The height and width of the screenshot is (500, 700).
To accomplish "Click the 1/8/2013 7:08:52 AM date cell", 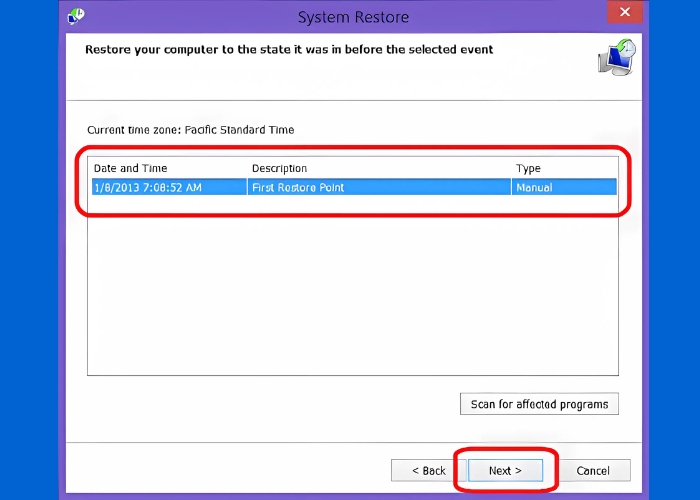I will 148,187.
